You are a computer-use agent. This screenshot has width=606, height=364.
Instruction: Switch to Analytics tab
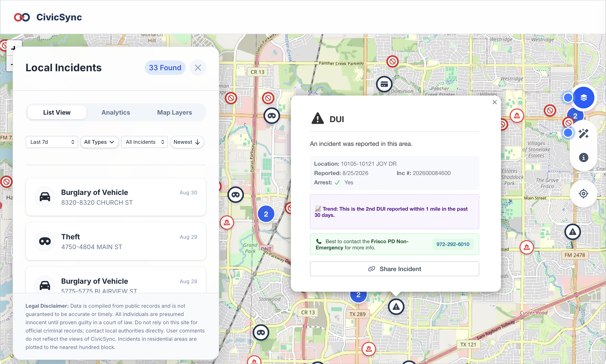pyautogui.click(x=116, y=112)
